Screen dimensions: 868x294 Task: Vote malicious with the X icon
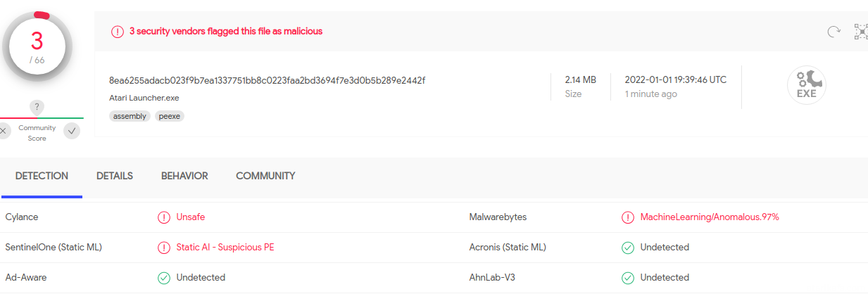pyautogui.click(x=4, y=131)
